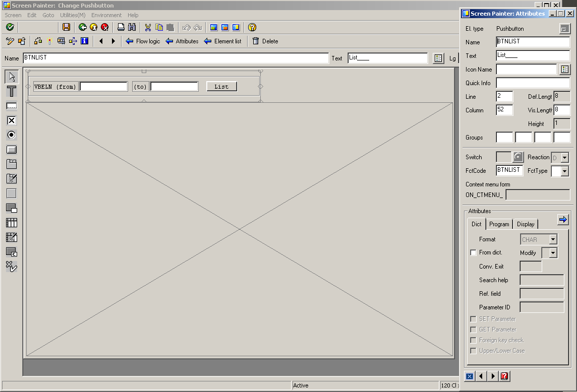Open Find with binoculars icon
Screen dimensions: 577x392
[x=132, y=27]
